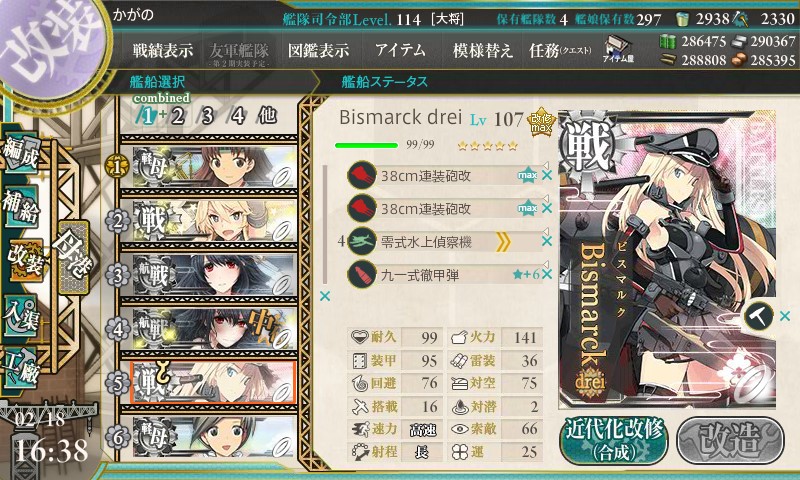Screen dimensions: 800x480
Task: Remove the 九一式徹甲弾 equipment with its X
Action: 547,274
